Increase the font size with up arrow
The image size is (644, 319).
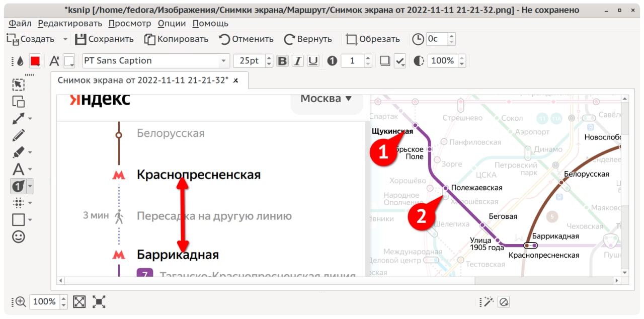click(x=269, y=58)
